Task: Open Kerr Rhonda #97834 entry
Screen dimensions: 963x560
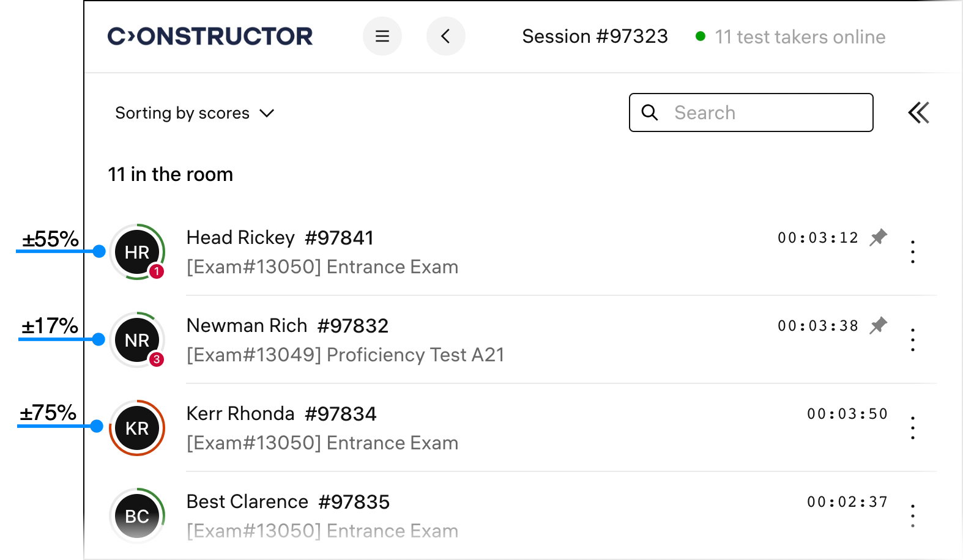Action: tap(281, 414)
